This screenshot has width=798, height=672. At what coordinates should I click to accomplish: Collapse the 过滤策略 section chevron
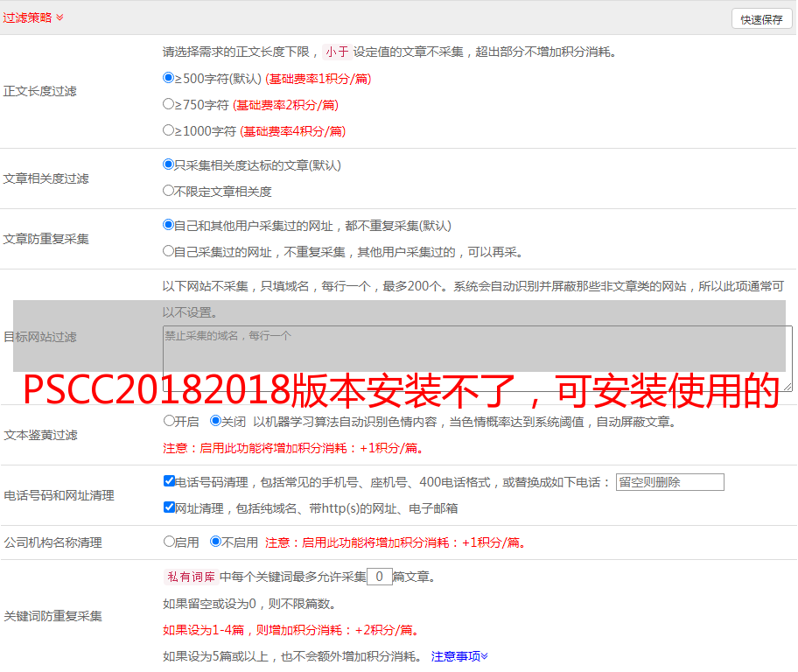[x=59, y=17]
